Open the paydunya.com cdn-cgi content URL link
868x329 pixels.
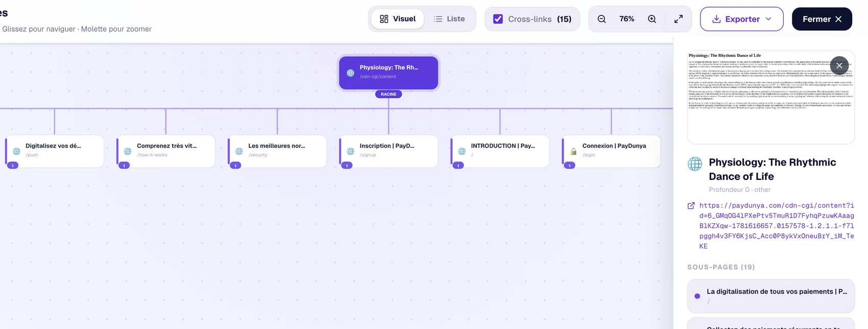[777, 226]
